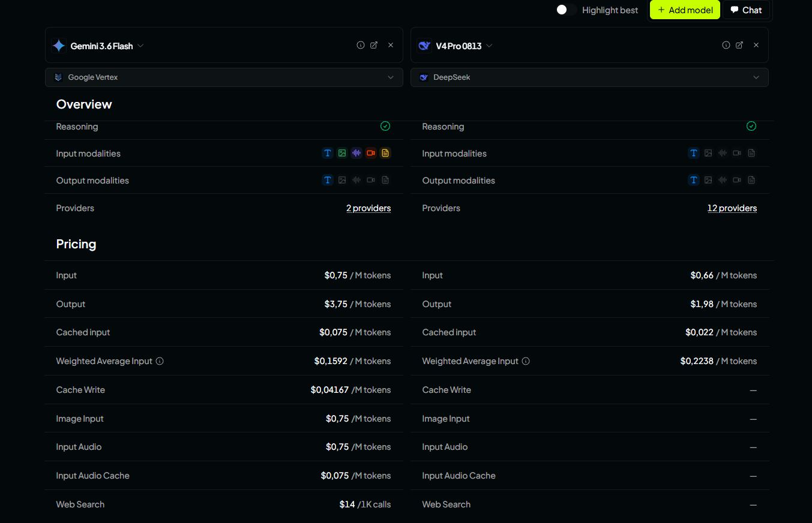Click Gemini's file output modality icon
The image size is (812, 523).
(x=385, y=180)
